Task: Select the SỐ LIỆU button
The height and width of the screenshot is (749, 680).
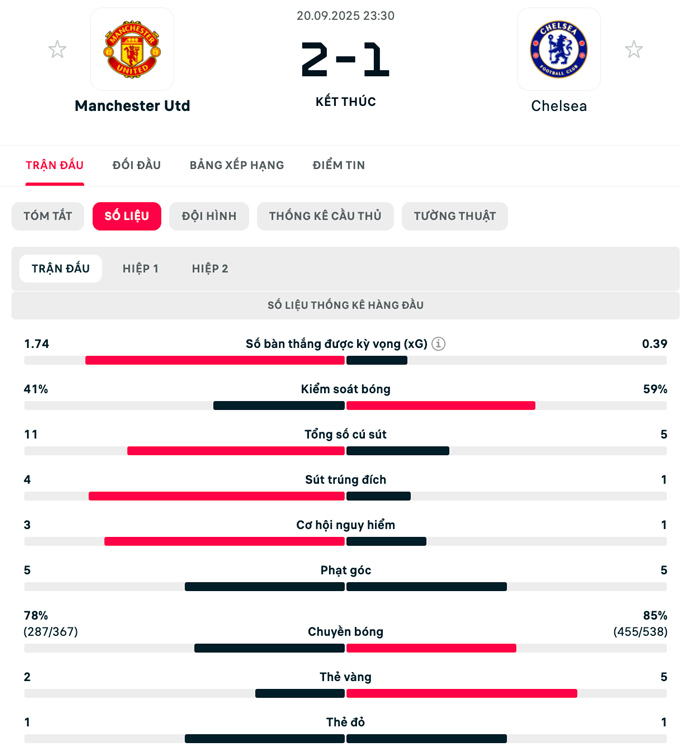Action: (x=127, y=216)
